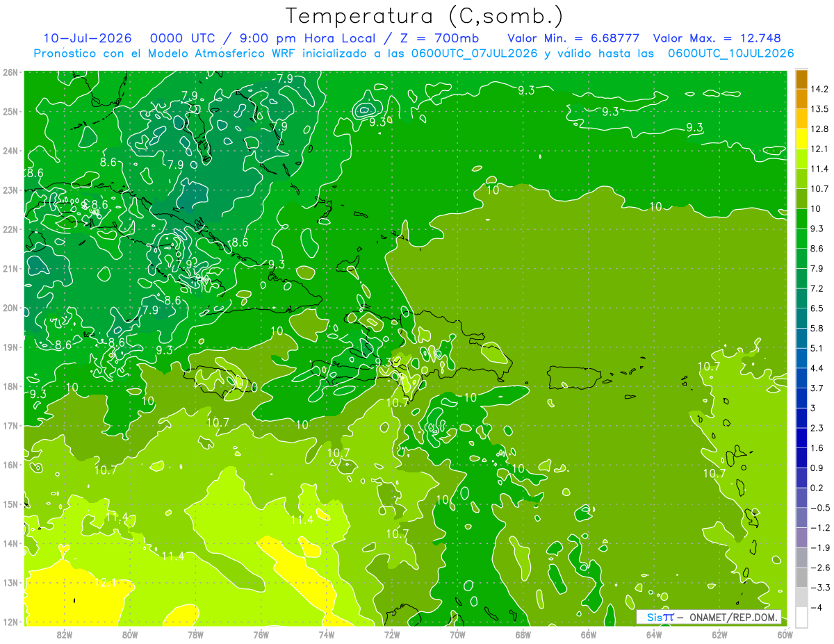Image resolution: width=834 pixels, height=644 pixels.
Task: Click Jamaica island outline on map
Action: pos(220,382)
